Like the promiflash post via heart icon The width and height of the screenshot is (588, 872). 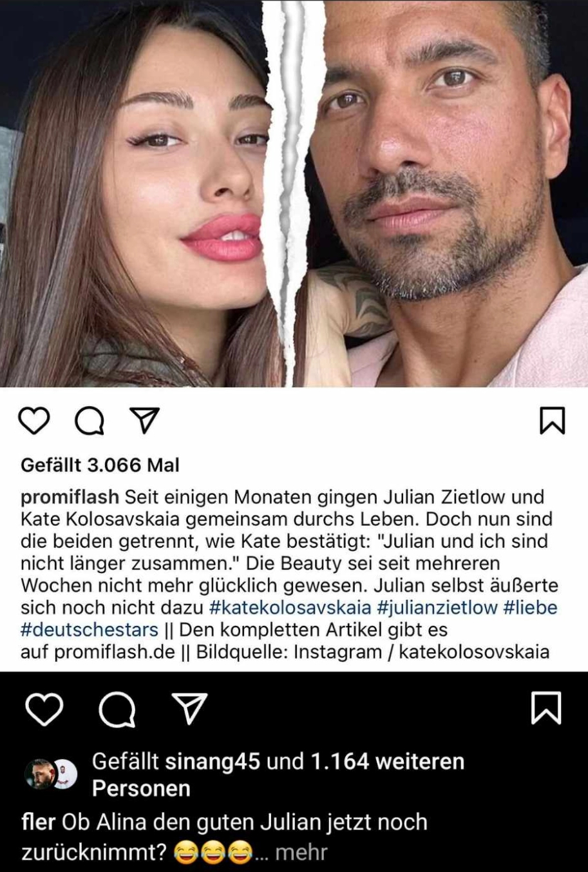coord(33,421)
